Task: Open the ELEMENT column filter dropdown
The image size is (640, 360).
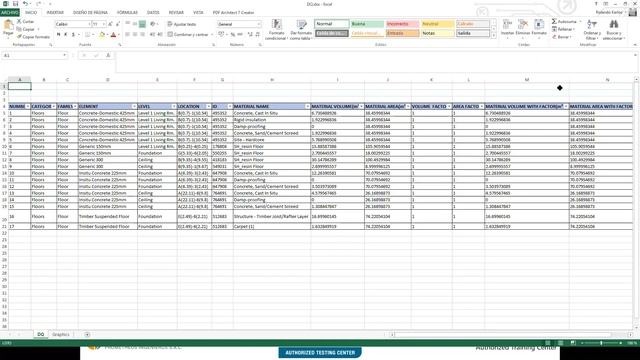Action: click(x=134, y=106)
